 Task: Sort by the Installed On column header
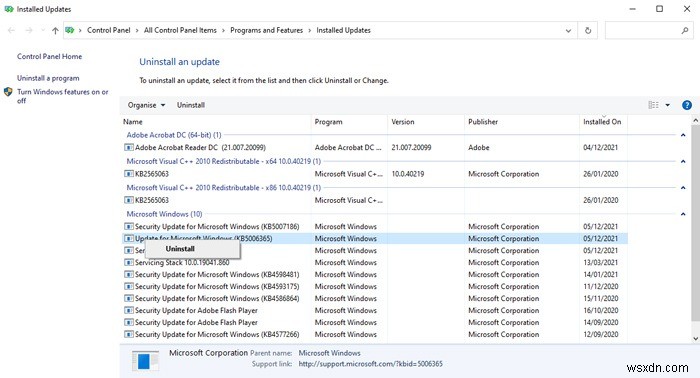603,122
